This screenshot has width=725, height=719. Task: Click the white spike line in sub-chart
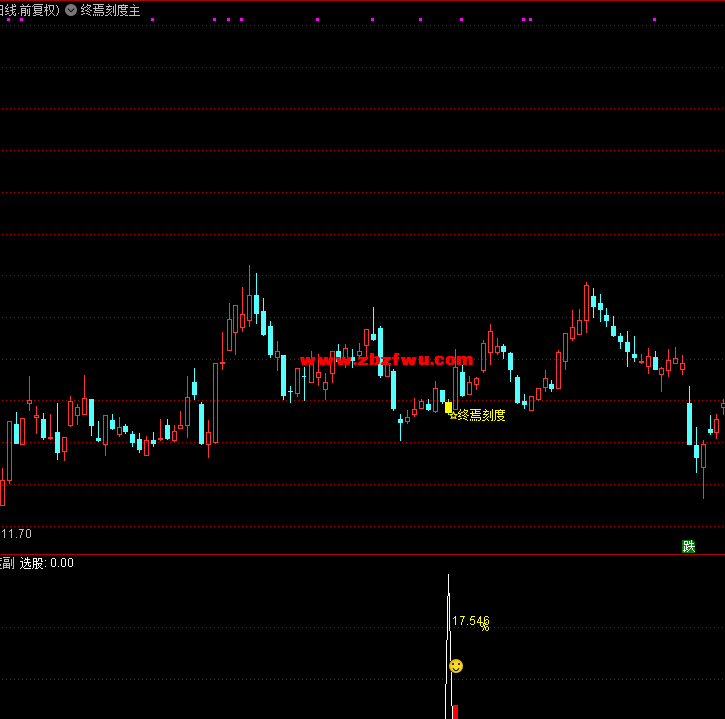pyautogui.click(x=448, y=640)
